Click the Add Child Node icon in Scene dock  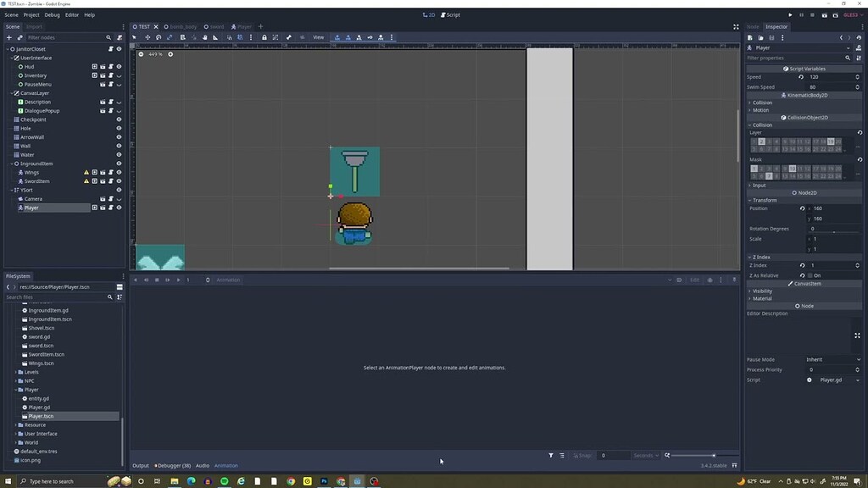click(7, 36)
